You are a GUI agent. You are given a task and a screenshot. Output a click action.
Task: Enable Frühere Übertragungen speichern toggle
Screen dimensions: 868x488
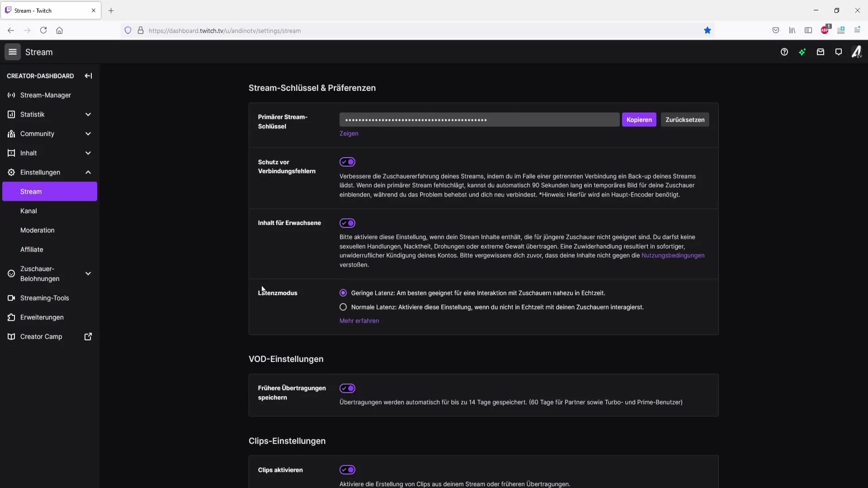tap(348, 388)
